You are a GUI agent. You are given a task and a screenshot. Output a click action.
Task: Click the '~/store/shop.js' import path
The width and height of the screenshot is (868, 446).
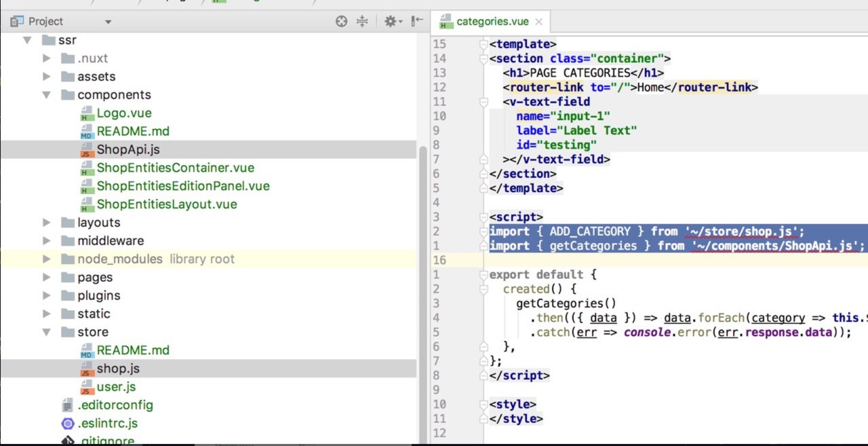(x=741, y=231)
